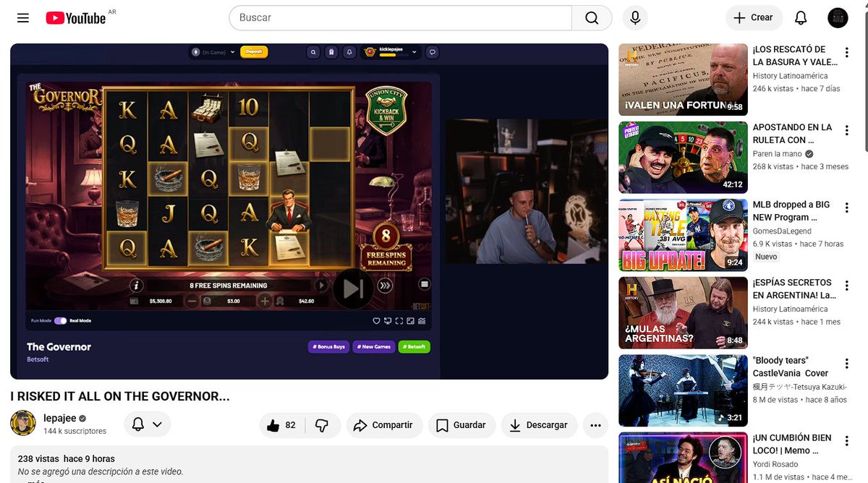Screen dimensions: 868x483
Task: Click the # Bonus Buys tag
Action: pos(329,347)
